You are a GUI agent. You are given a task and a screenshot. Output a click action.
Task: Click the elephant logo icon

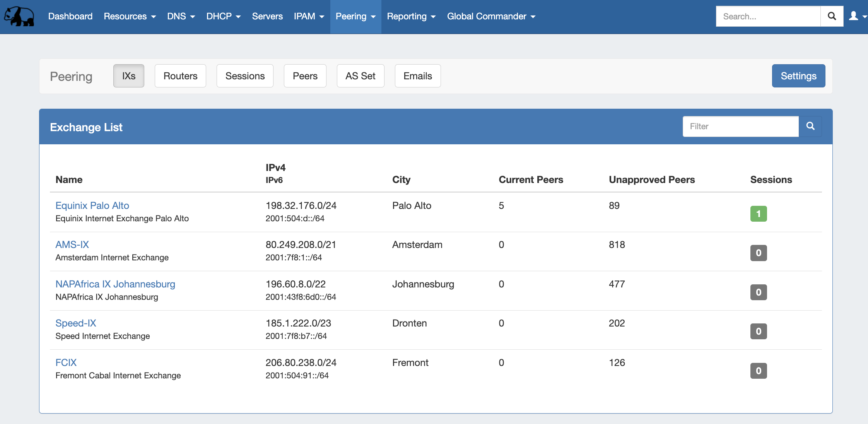tap(19, 16)
